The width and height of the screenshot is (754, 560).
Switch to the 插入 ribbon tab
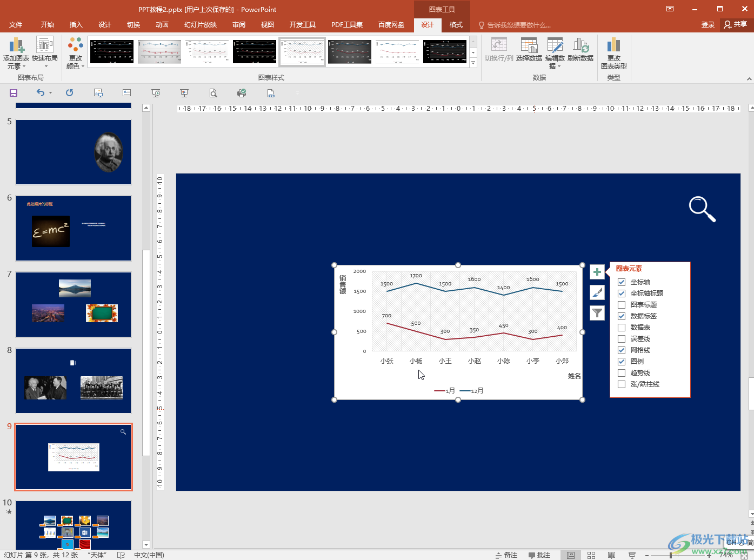76,25
